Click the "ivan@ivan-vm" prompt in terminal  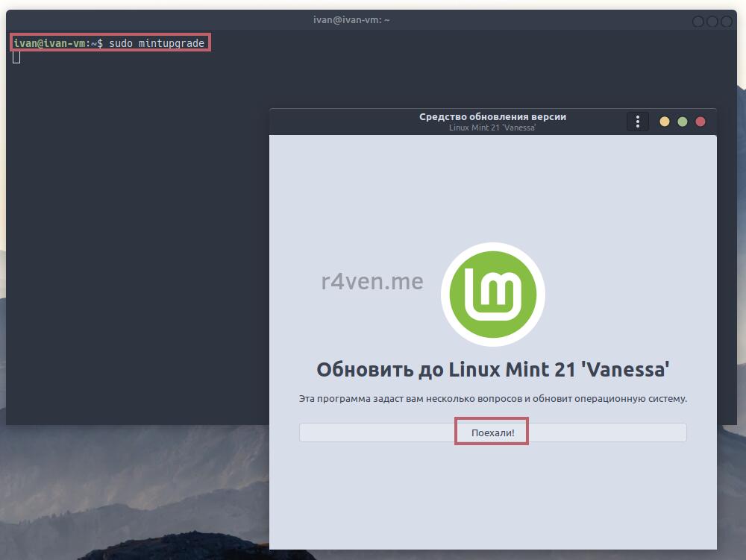(48, 43)
